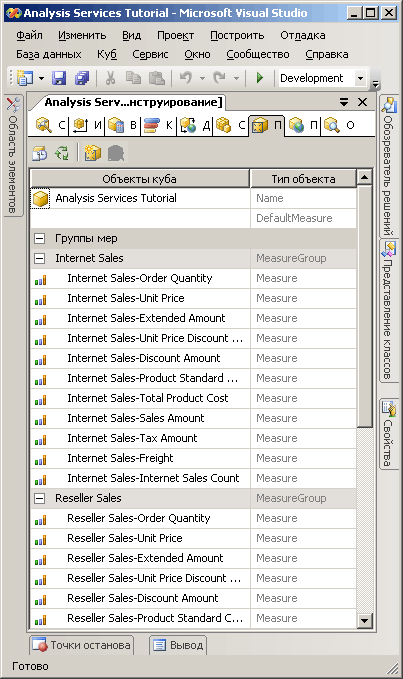
Task: Open the Отладка menu
Action: [x=303, y=35]
